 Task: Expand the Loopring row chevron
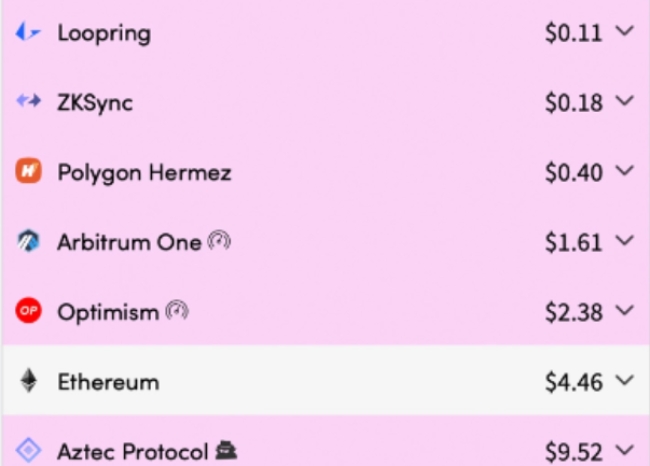625,31
